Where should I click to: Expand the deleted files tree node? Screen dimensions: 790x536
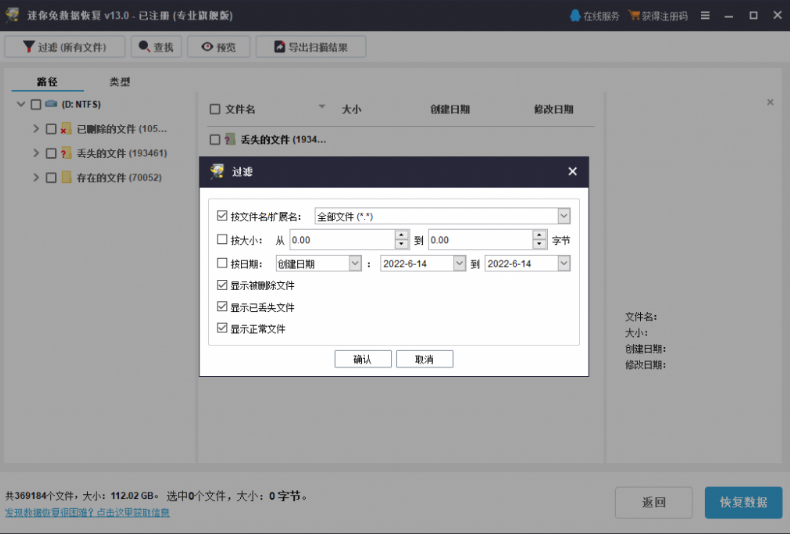[x=36, y=128]
